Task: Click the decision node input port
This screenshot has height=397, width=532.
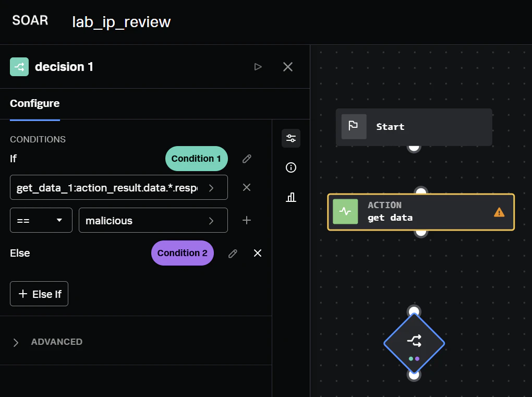Action: click(x=414, y=311)
